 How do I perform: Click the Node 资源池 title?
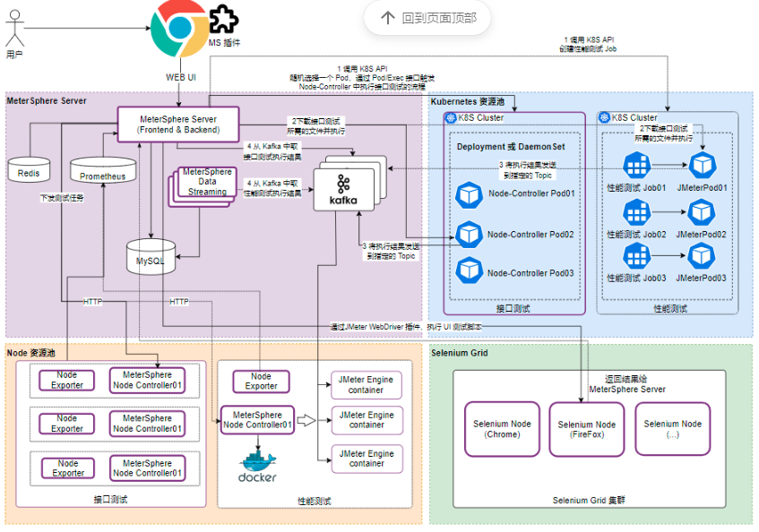click(x=30, y=353)
